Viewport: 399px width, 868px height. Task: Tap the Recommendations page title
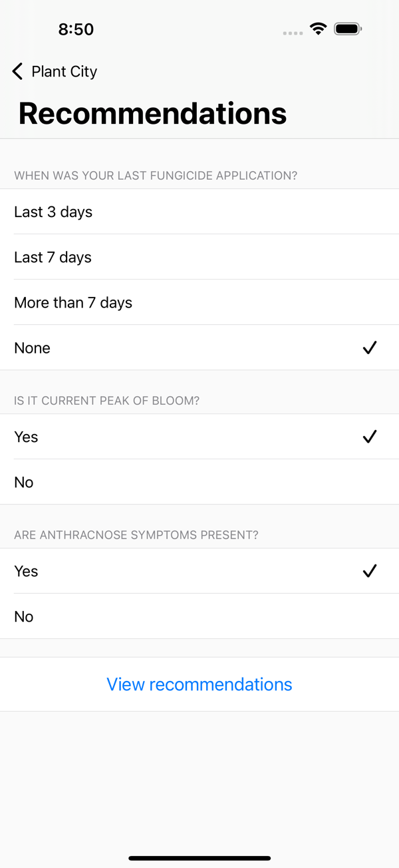(x=153, y=113)
